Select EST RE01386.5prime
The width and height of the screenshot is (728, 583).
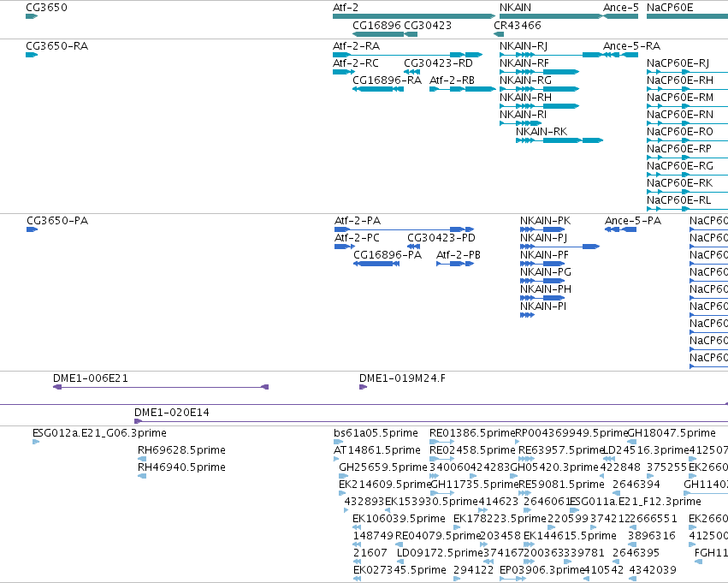pyautogui.click(x=472, y=433)
